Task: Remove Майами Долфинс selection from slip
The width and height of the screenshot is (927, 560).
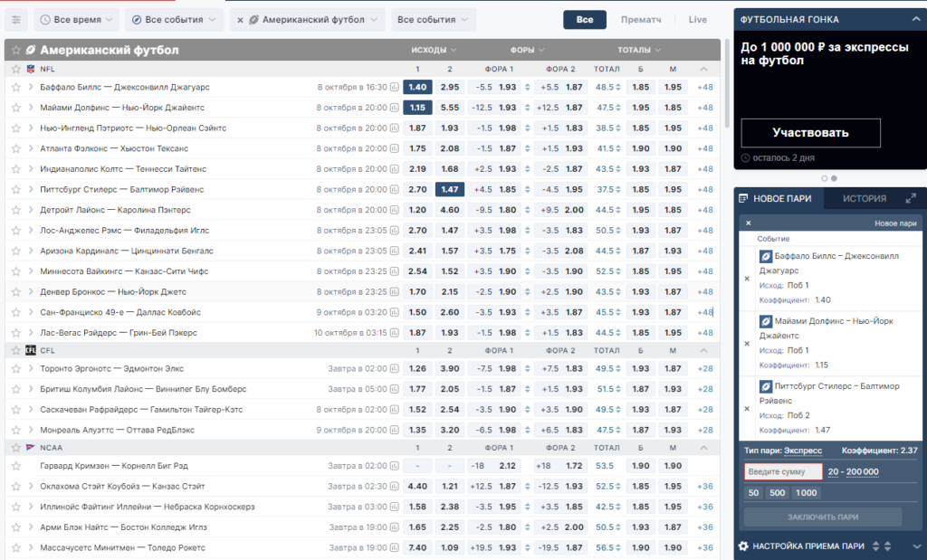Action: coord(747,343)
